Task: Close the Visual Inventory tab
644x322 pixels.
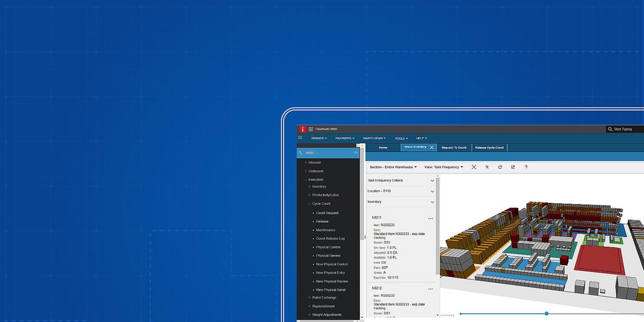Action: (x=431, y=147)
